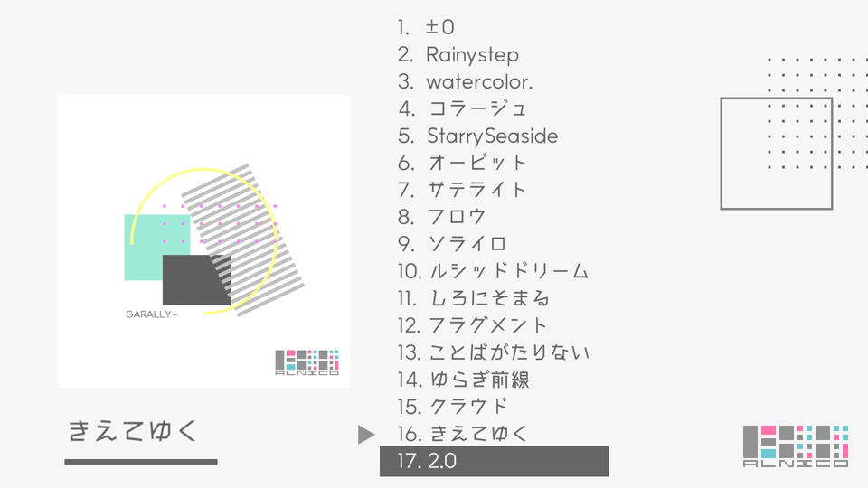Pick track 10 ルシッドドリーム

[493, 271]
